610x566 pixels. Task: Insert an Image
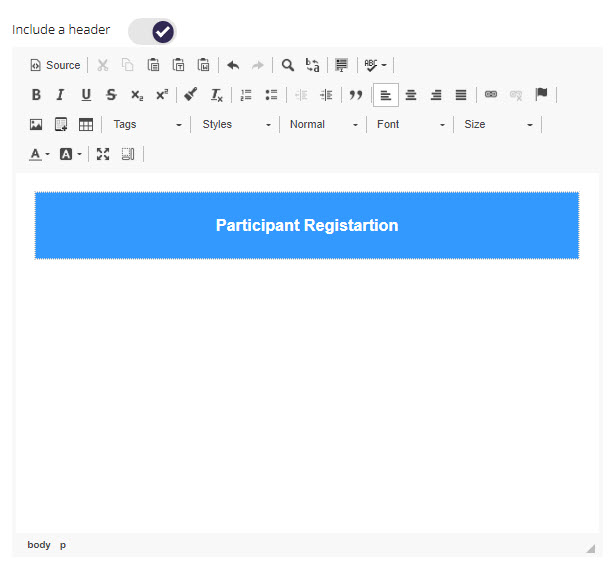tap(36, 124)
